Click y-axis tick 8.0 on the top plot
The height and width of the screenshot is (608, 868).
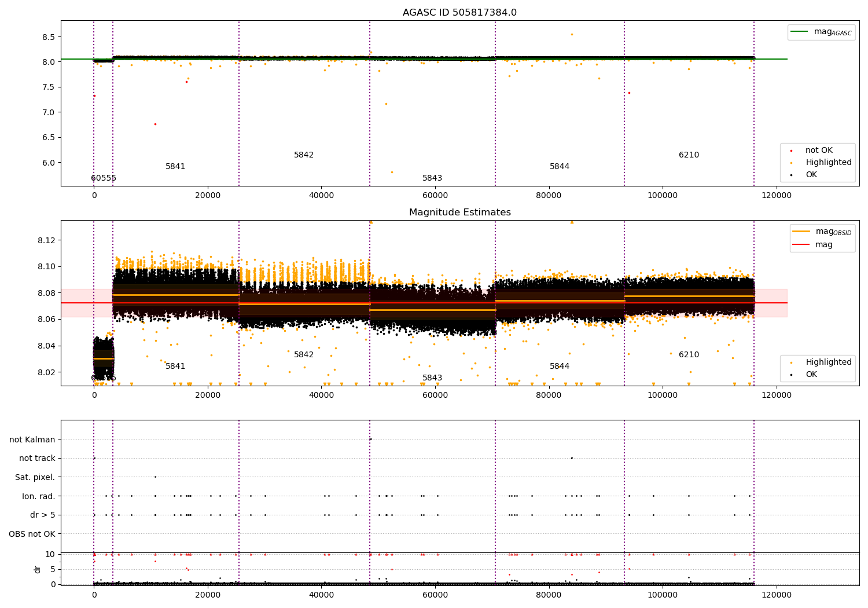pyautogui.click(x=49, y=62)
